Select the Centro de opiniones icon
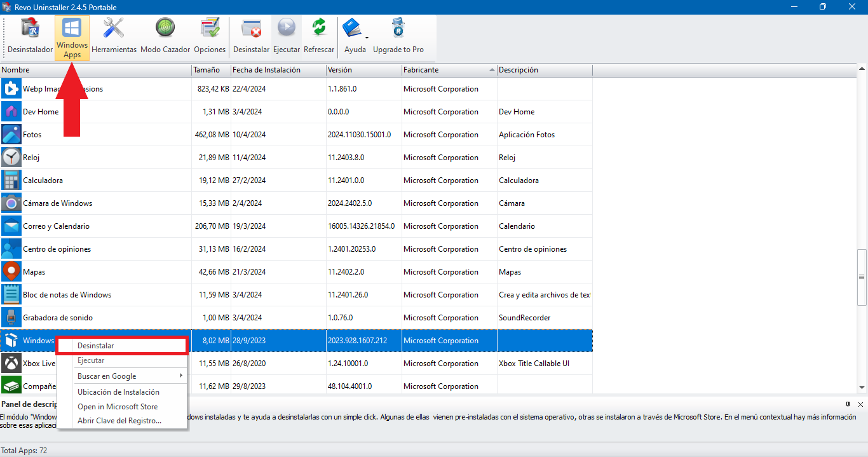The height and width of the screenshot is (457, 868). [x=11, y=249]
